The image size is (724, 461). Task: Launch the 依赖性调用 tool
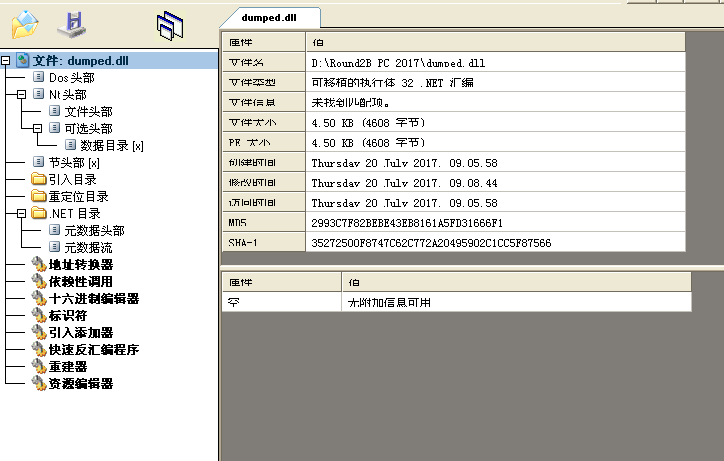point(81,282)
